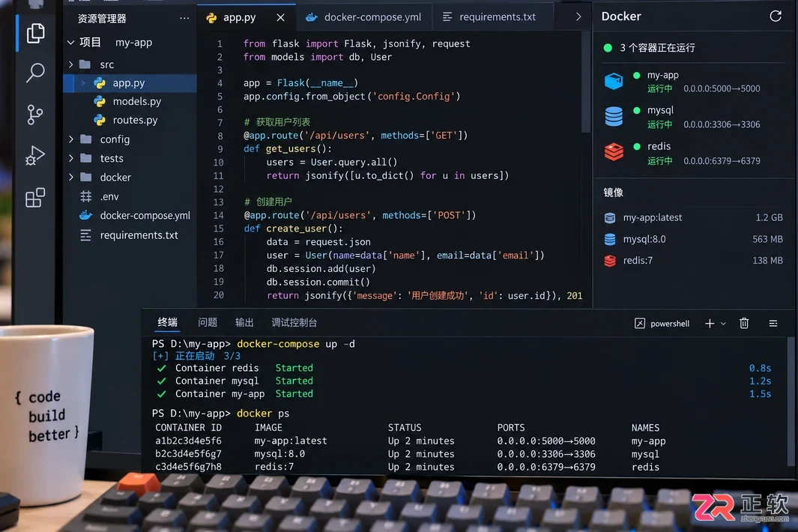Refresh the Docker panel
The width and height of the screenshot is (798, 532).
(775, 16)
